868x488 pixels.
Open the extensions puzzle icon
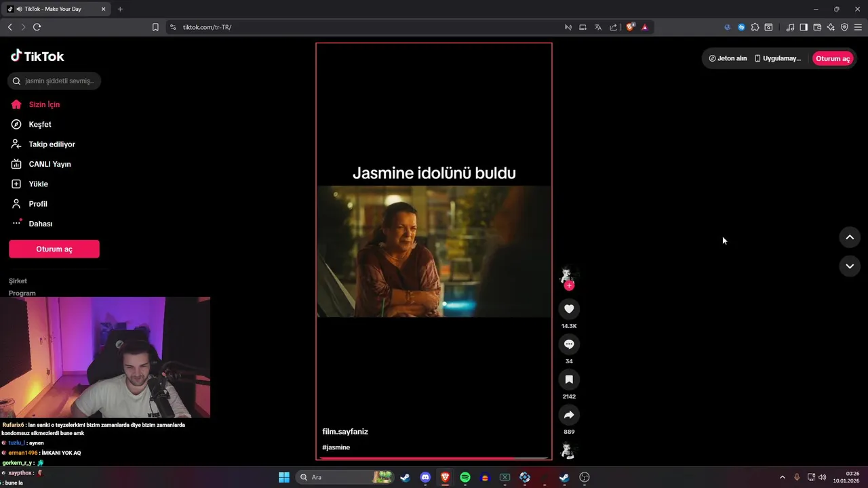pos(755,27)
